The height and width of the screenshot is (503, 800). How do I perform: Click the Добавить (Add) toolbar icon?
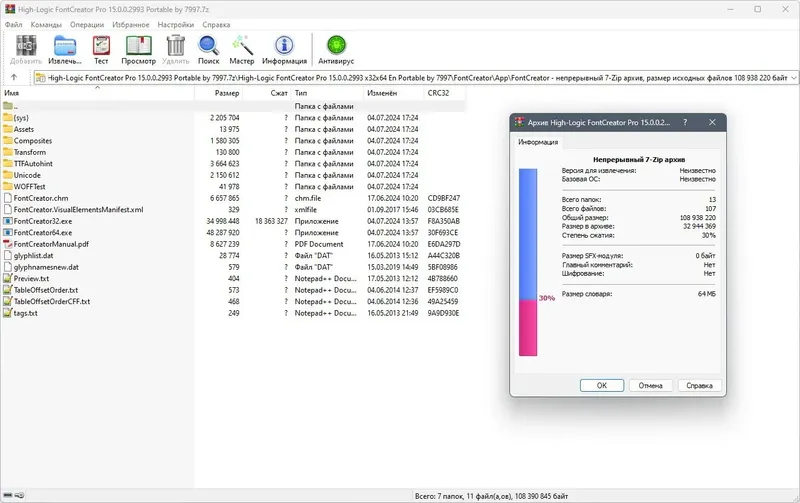(x=26, y=45)
